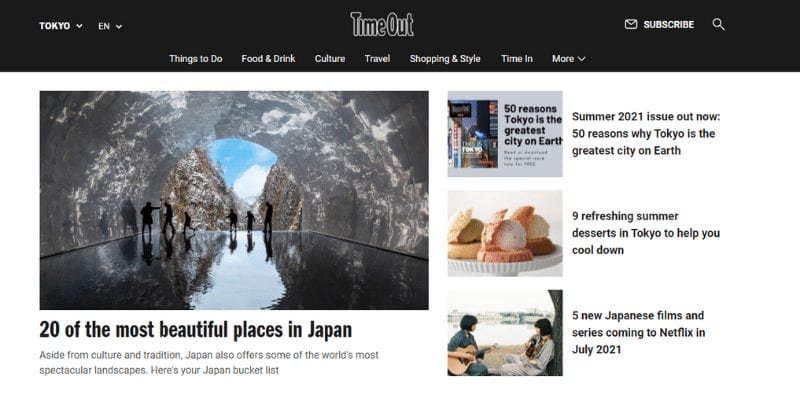The image size is (800, 400).
Task: Click the Subscribe button
Action: (x=668, y=24)
